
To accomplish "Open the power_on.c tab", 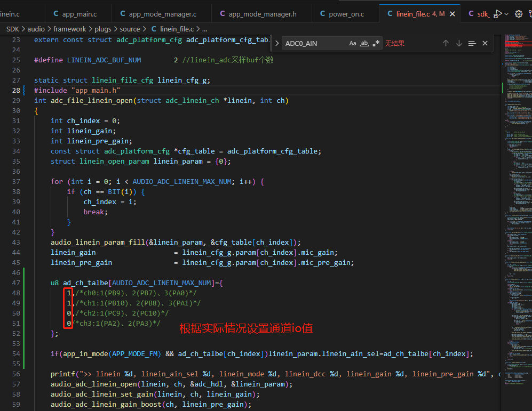I will coord(342,14).
